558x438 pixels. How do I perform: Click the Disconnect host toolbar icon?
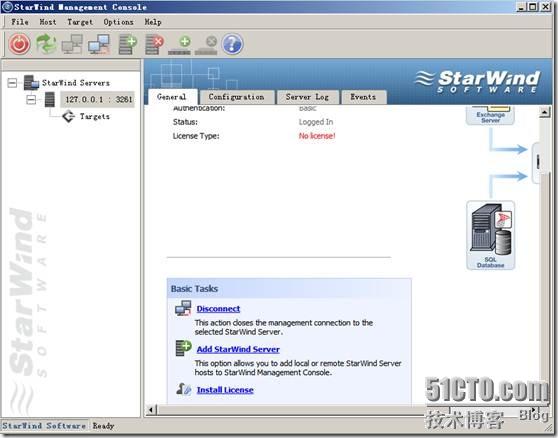click(x=99, y=44)
